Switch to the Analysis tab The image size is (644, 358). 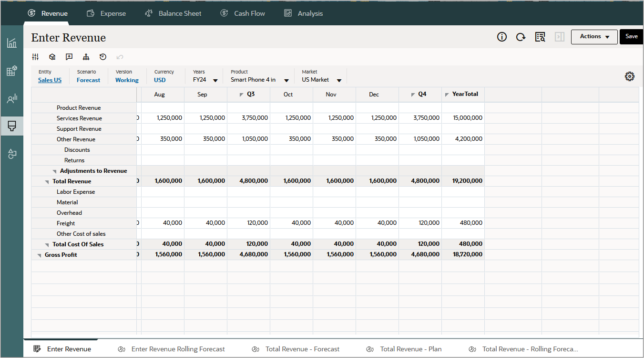(304, 13)
